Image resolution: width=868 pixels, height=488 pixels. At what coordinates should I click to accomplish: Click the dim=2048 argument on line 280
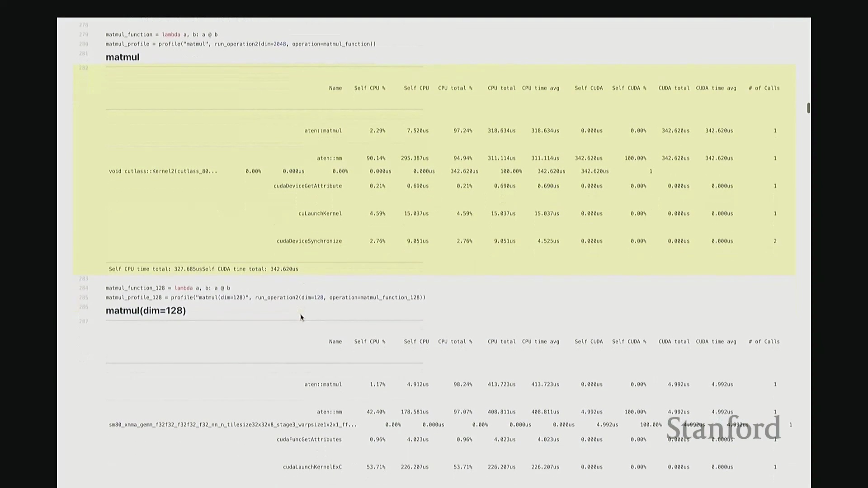pyautogui.click(x=273, y=44)
